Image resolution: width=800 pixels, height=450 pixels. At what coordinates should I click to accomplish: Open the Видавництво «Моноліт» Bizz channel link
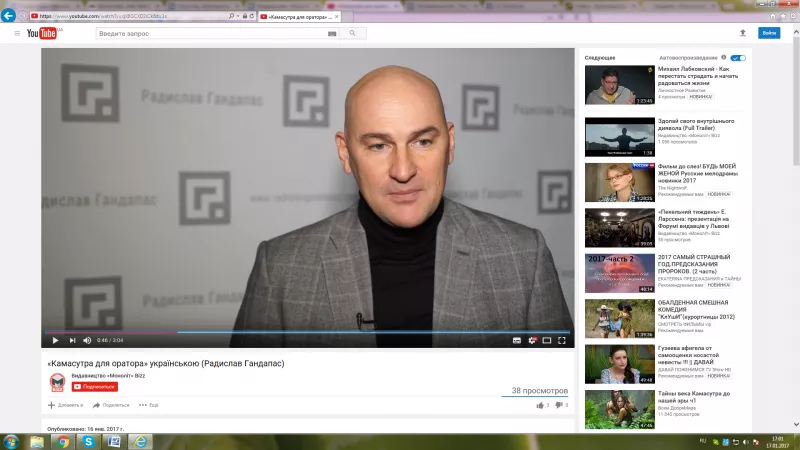point(108,376)
